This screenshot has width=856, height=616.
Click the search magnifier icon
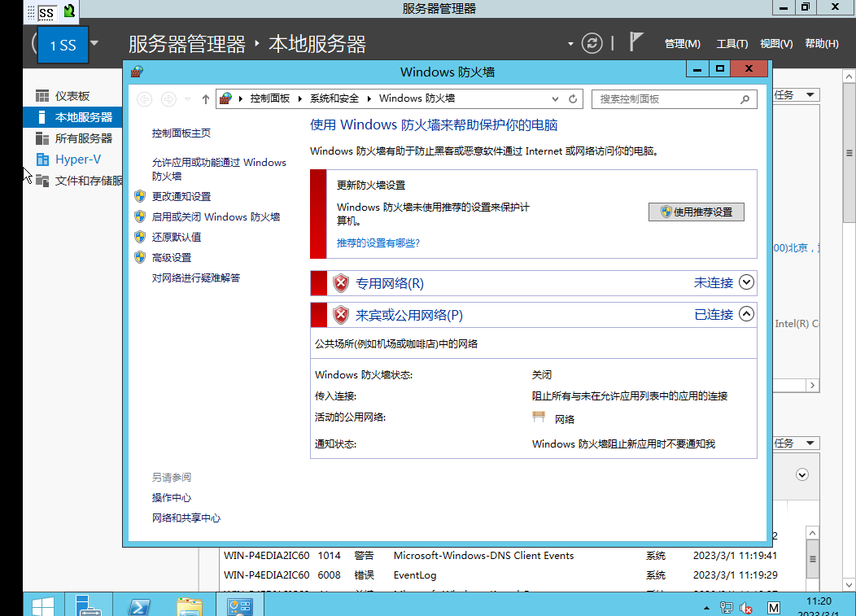(745, 99)
